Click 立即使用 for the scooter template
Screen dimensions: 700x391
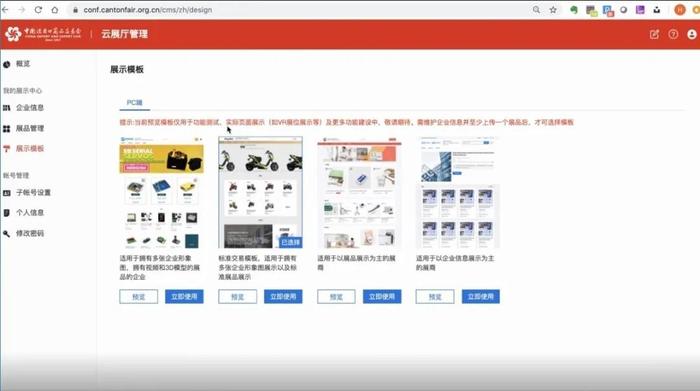[x=283, y=296]
